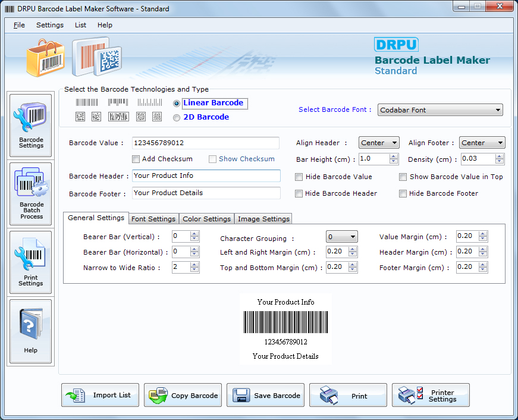Viewport: 518px width, 420px height.
Task: Switch to the Font Settings tab
Action: pyautogui.click(x=153, y=219)
